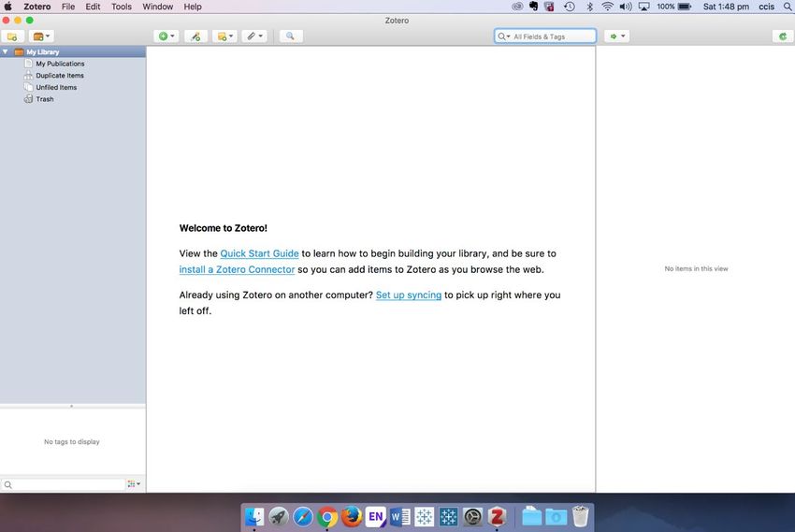The height and width of the screenshot is (532, 795).
Task: Open EndNote (EN) from the Dock
Action: tap(376, 517)
